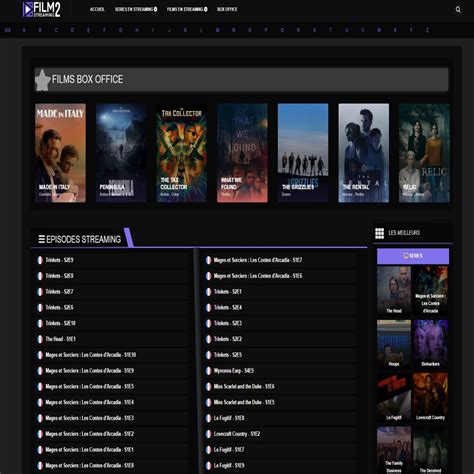
Task: Open The Head series thumbnail
Action: pyautogui.click(x=394, y=291)
